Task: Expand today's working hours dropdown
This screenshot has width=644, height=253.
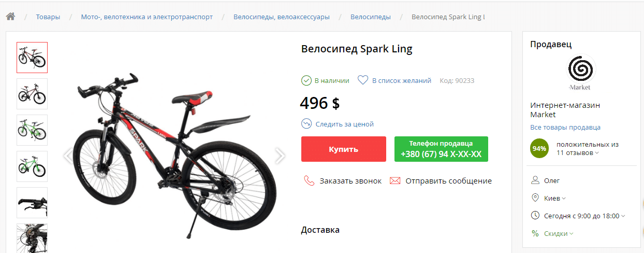Action: (x=623, y=216)
